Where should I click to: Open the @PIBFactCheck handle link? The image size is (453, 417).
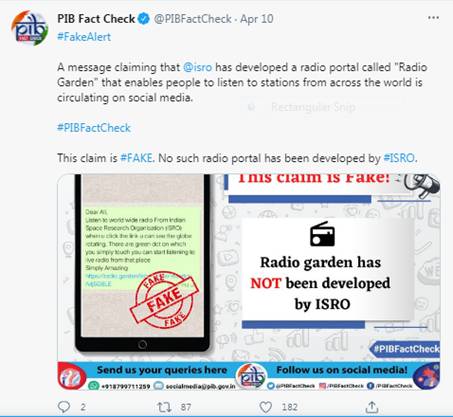pyautogui.click(x=193, y=19)
